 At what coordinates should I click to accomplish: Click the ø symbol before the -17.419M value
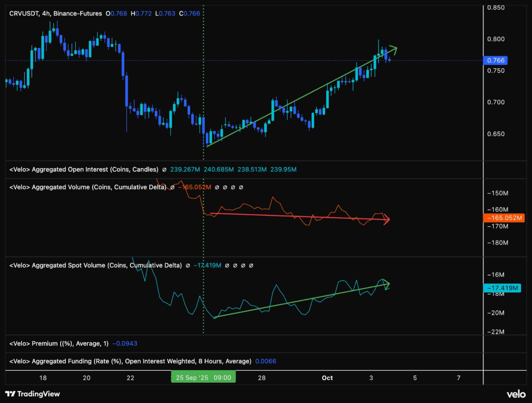(188, 265)
